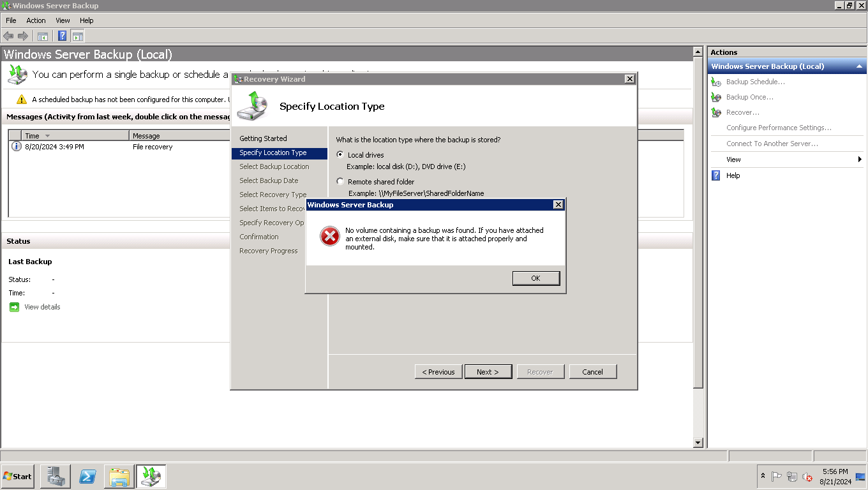
Task: Click scroll down arrow of main pane scrollbar
Action: coord(698,443)
